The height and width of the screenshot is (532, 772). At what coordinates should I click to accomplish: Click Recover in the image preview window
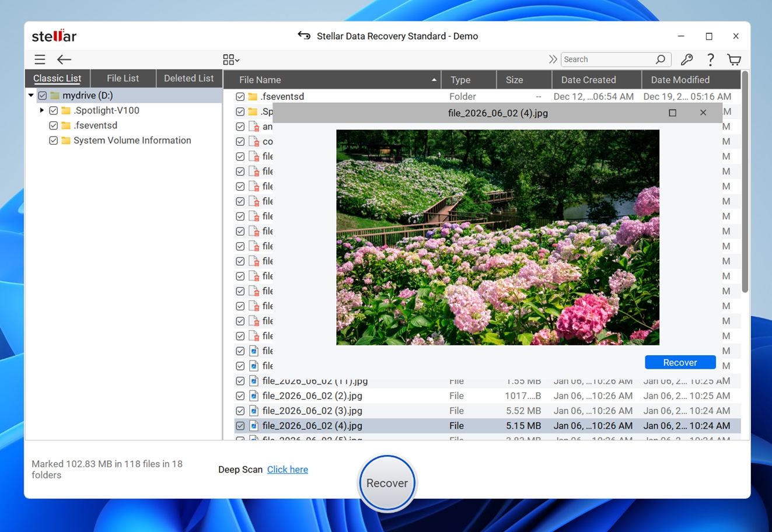click(x=680, y=362)
